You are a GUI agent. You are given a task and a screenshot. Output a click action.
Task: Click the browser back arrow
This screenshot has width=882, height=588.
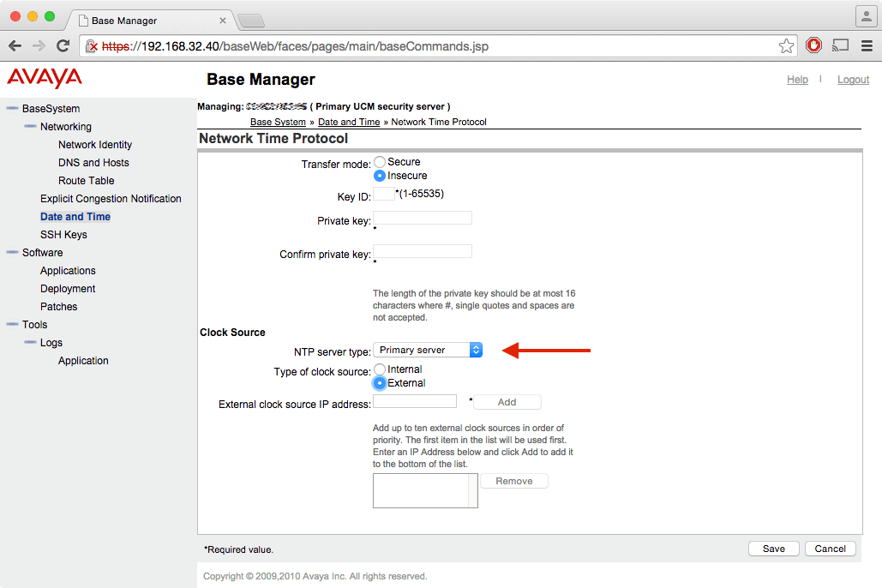point(15,46)
